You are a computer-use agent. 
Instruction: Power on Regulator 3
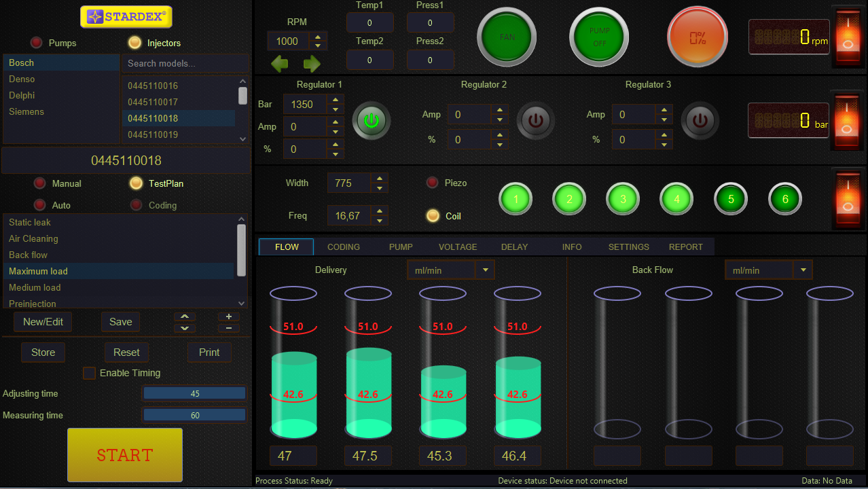pos(700,120)
